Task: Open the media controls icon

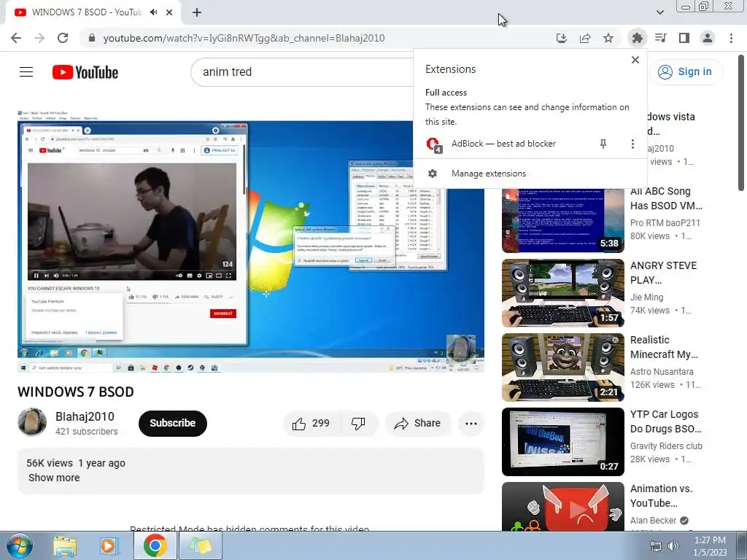Action: tap(661, 38)
